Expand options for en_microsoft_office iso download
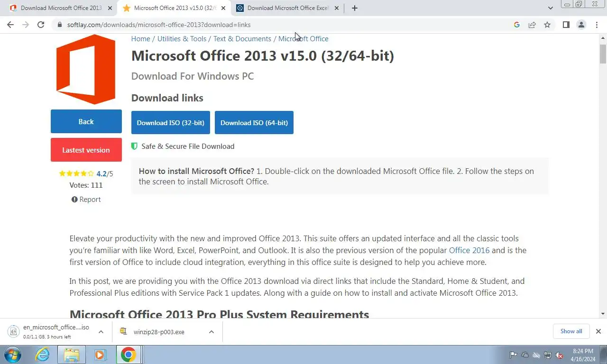This screenshot has width=607, height=364. [x=101, y=332]
